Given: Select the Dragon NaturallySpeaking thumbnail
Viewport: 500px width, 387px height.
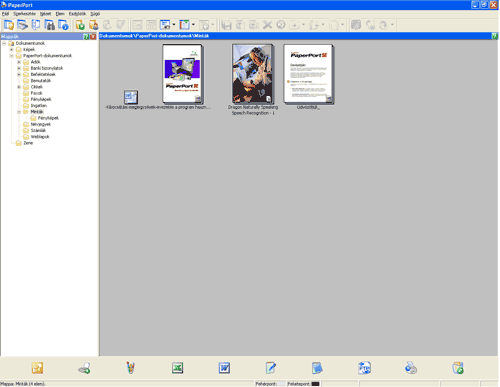Looking at the screenshot, I should coord(253,74).
